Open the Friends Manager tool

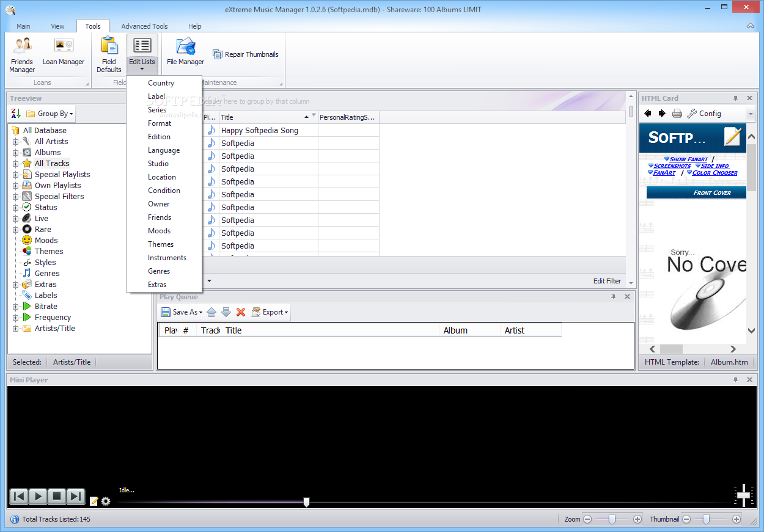22,54
